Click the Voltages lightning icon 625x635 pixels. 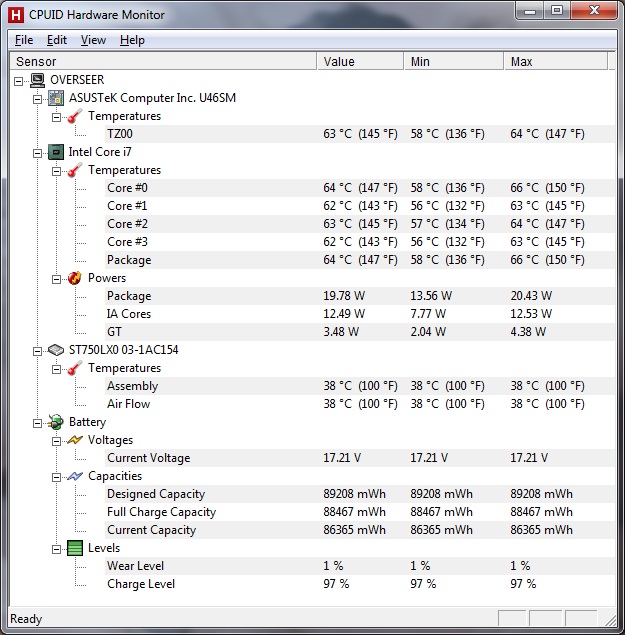[75, 440]
